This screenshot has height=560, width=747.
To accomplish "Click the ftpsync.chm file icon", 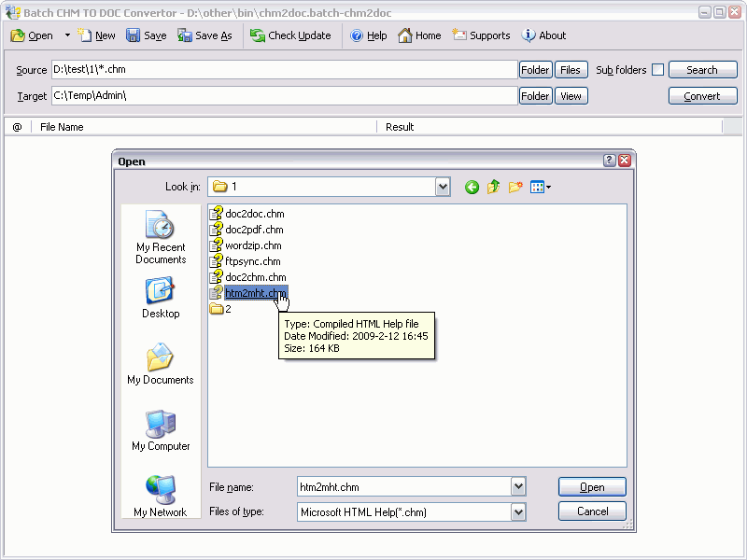I will click(x=217, y=261).
